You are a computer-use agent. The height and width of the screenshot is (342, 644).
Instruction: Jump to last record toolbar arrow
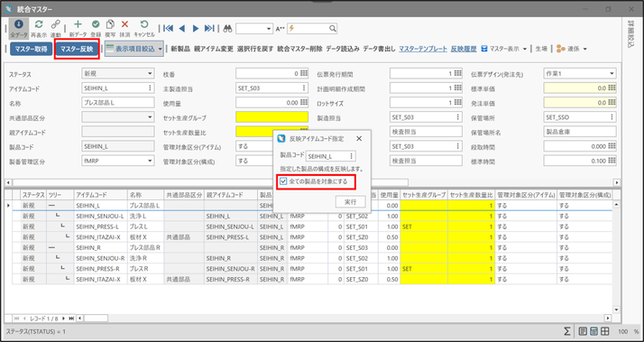tap(209, 28)
